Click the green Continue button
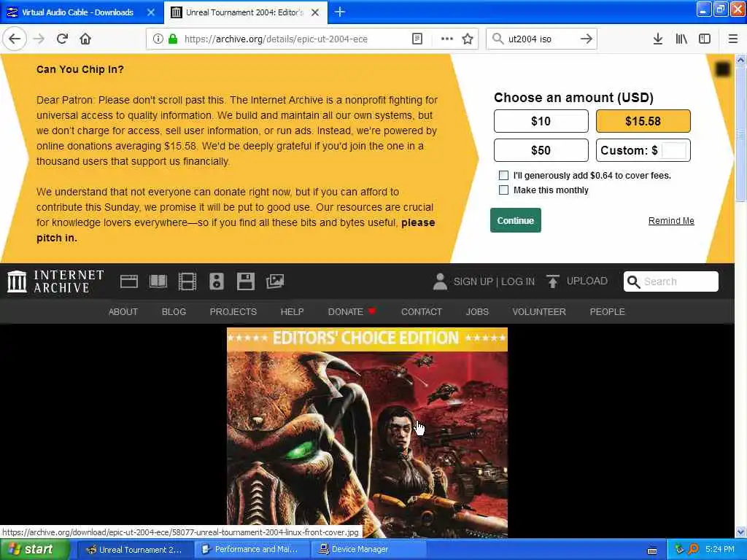This screenshot has height=560, width=747. click(516, 220)
